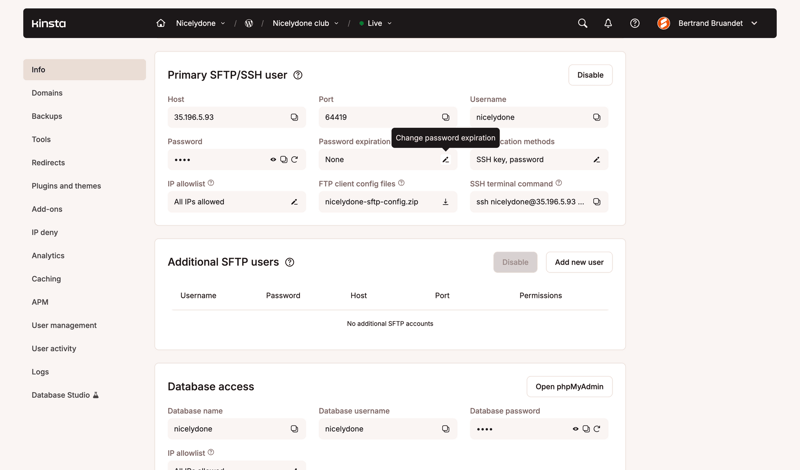The image size is (800, 470).
Task: Copy the Database username
Action: click(x=445, y=429)
